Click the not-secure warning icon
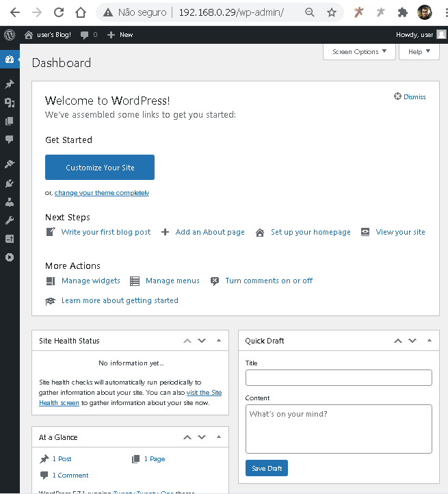The image size is (448, 494). pos(108,12)
